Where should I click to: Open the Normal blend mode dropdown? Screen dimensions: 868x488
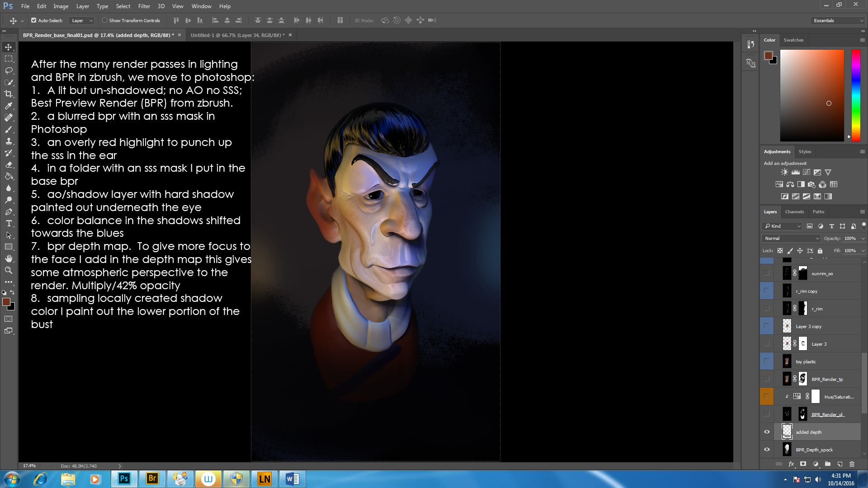point(791,238)
